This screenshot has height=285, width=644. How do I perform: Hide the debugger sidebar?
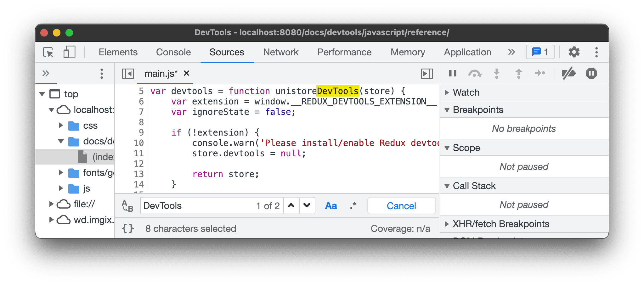(x=427, y=74)
